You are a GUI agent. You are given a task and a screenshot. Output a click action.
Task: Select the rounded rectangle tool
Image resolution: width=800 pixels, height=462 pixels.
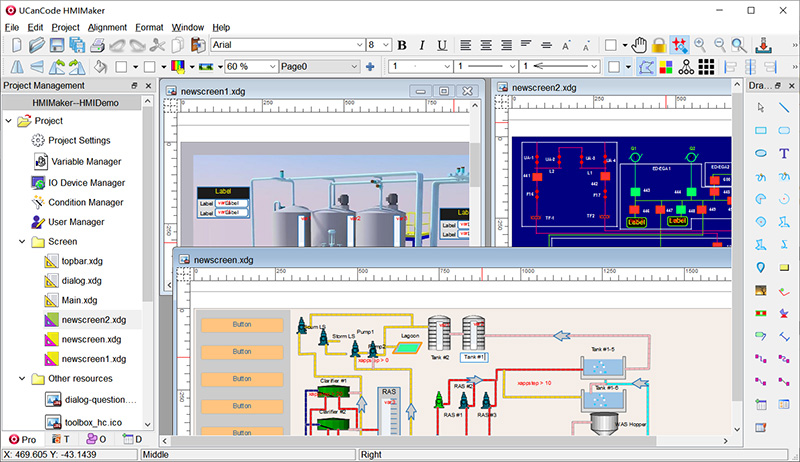click(784, 131)
